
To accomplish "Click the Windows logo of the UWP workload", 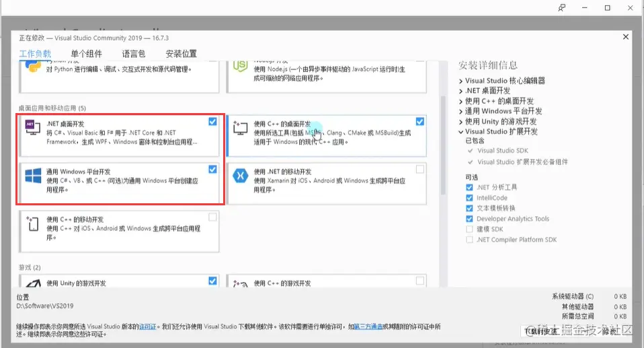I will tap(33, 176).
